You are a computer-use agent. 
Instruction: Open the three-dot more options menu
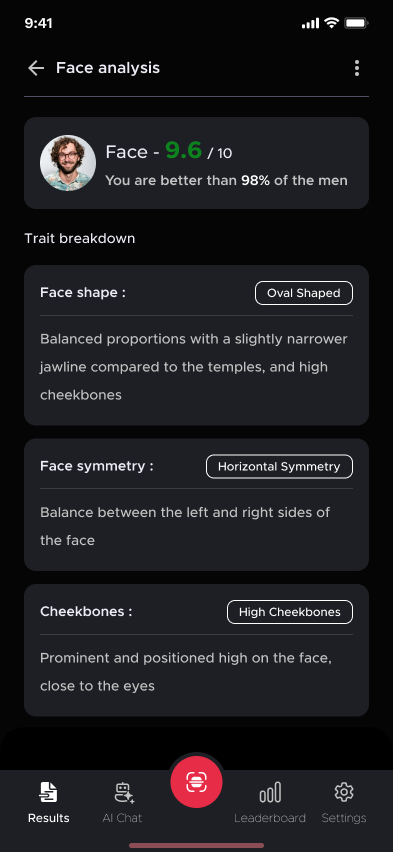tap(357, 68)
